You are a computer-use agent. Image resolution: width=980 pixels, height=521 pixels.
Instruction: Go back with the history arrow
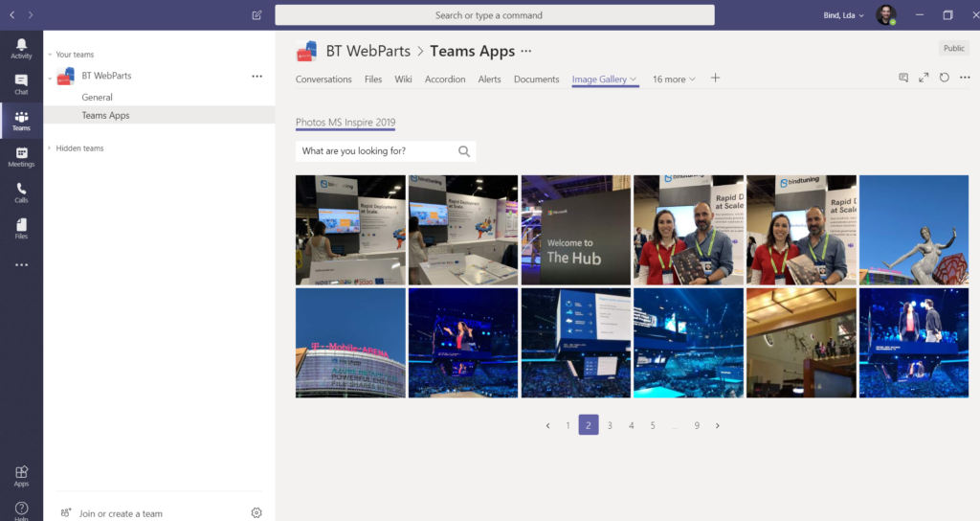coord(11,15)
